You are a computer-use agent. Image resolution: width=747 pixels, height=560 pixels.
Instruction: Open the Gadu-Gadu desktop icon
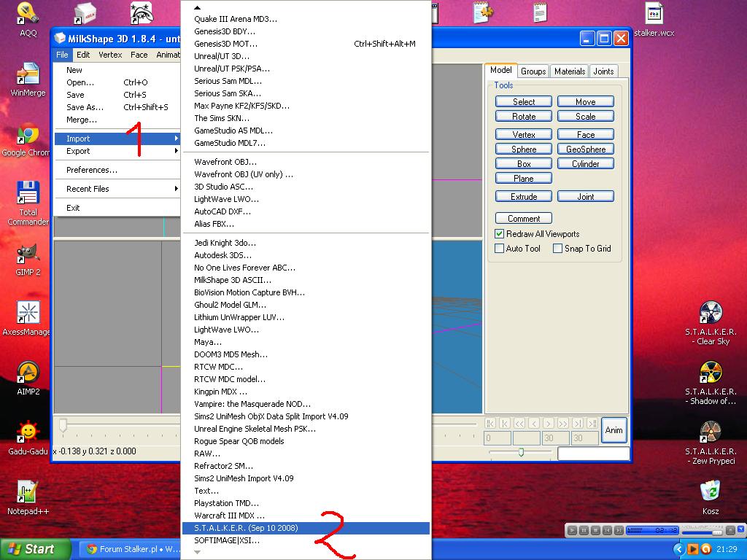tap(28, 438)
